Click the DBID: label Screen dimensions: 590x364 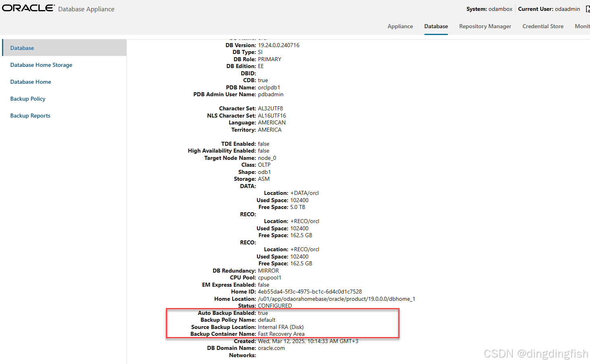(x=248, y=73)
